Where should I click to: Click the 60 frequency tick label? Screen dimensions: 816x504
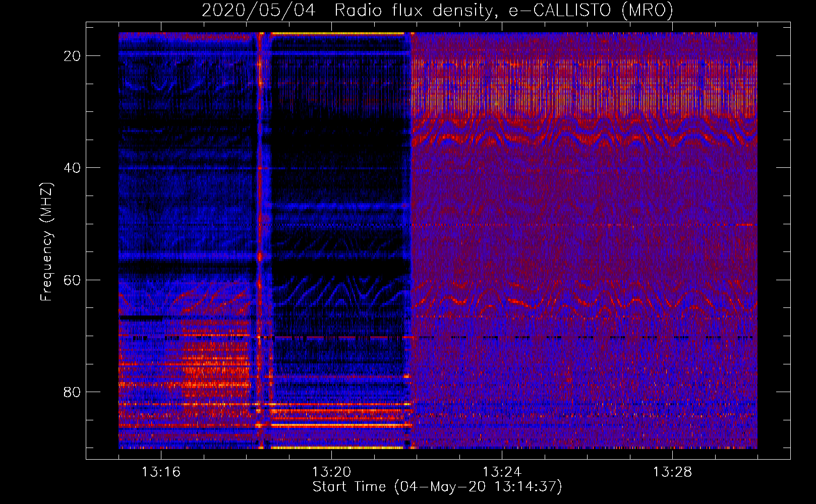(72, 280)
